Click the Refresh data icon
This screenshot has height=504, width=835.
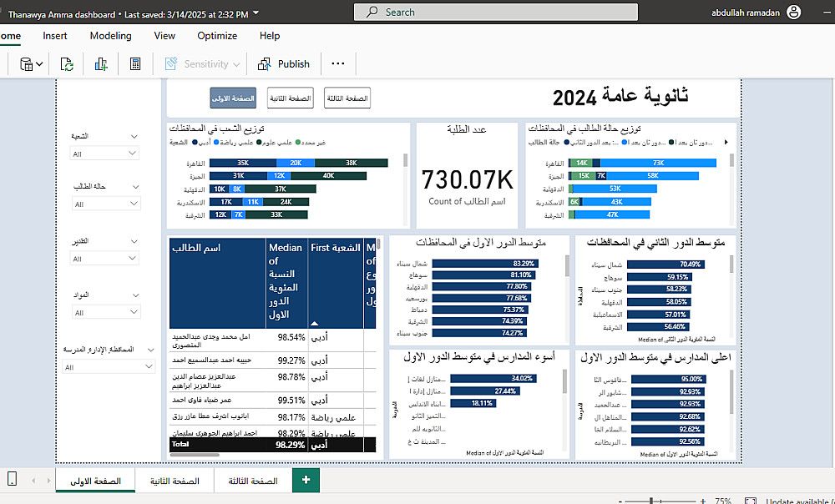coord(67,64)
